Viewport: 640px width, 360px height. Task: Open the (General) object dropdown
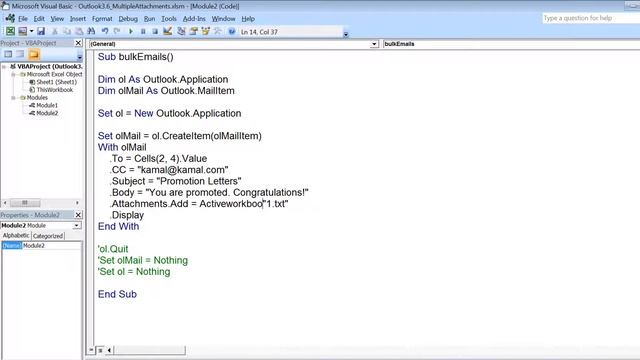click(374, 44)
